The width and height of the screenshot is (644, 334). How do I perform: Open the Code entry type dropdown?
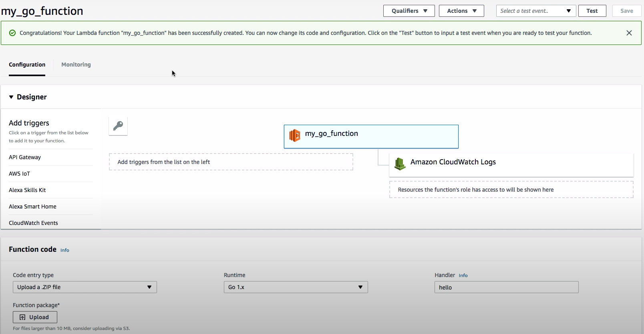[85, 287]
